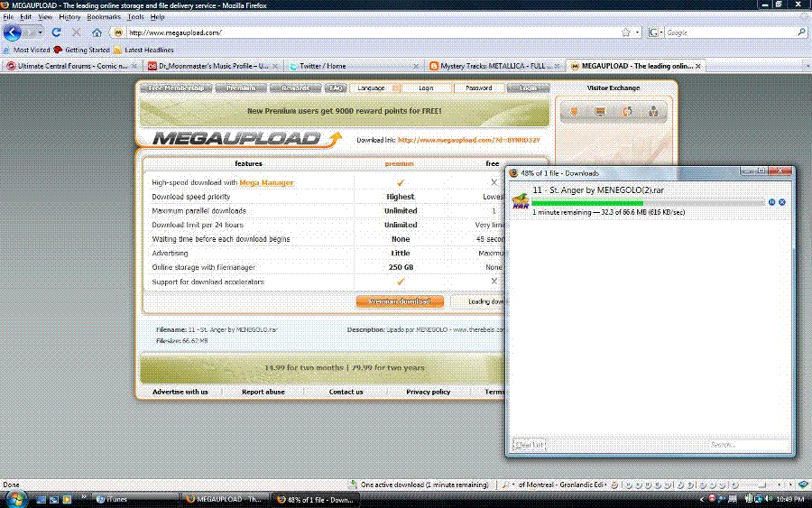This screenshot has height=508, width=812.
Task: Click the download status icon in status bar
Action: (353, 485)
